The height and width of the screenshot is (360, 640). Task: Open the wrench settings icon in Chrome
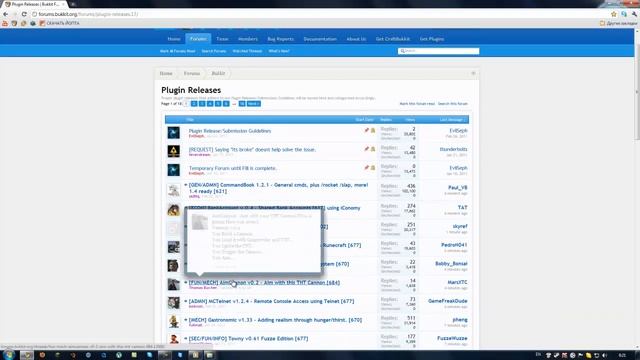pyautogui.click(x=634, y=14)
